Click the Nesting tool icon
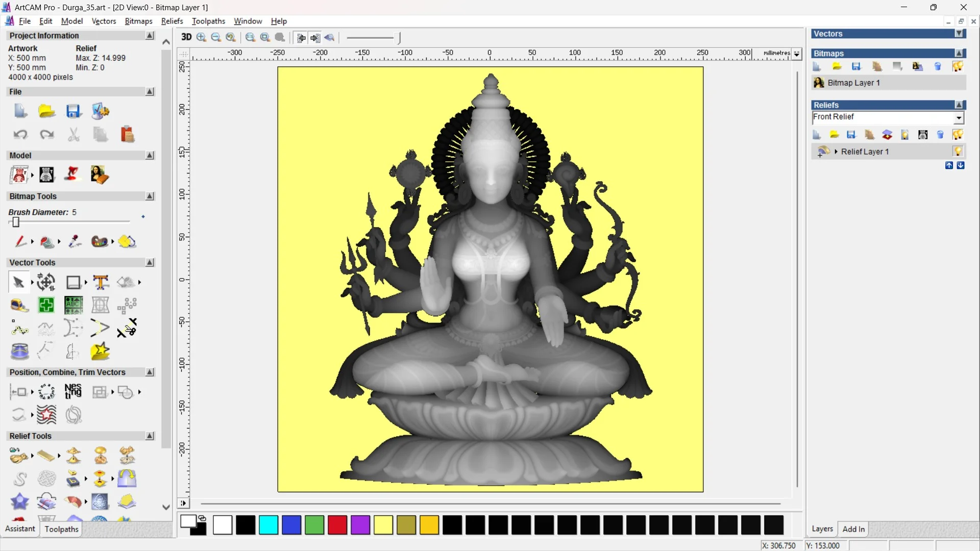Image resolution: width=980 pixels, height=551 pixels. click(73, 392)
